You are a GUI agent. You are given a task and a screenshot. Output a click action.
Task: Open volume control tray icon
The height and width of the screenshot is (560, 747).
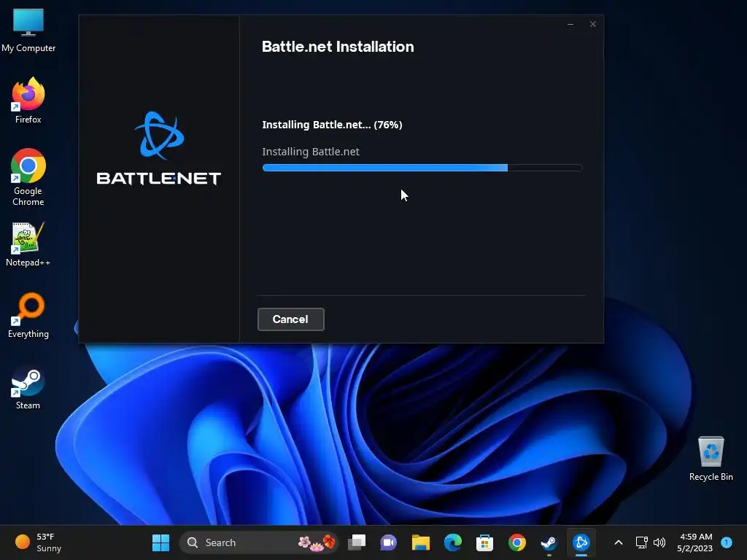tap(659, 542)
